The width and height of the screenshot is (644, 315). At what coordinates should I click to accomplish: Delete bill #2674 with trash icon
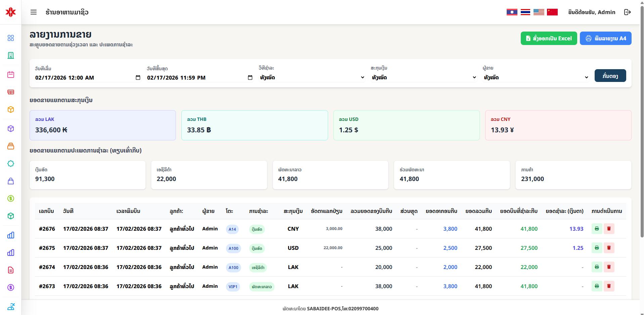tap(608, 267)
